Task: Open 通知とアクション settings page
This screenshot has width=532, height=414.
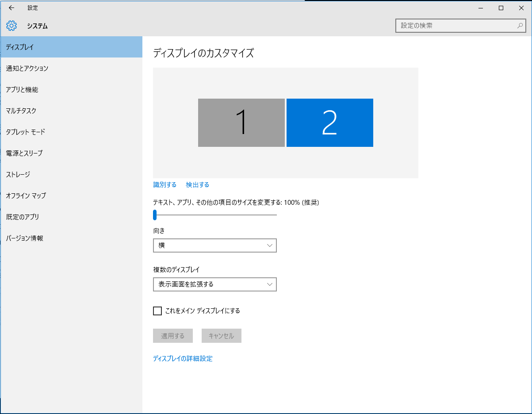Action: (x=27, y=68)
